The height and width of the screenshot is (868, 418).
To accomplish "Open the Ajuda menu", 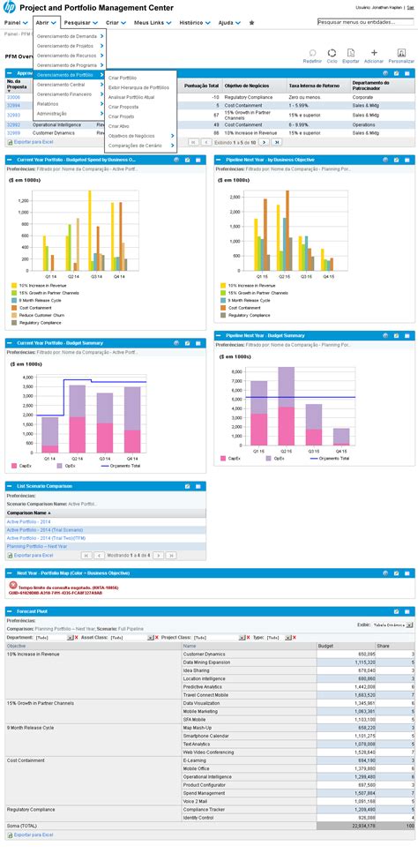I will point(229,23).
